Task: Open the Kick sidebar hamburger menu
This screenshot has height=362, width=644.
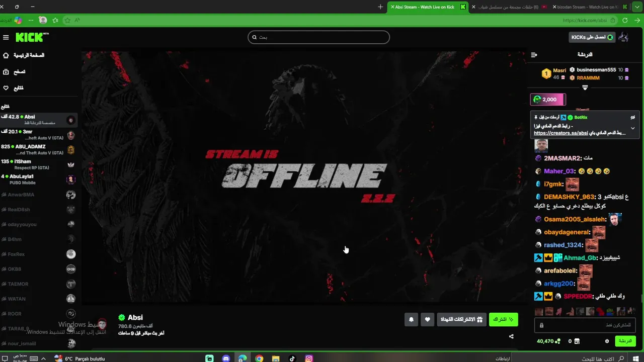Action: (x=6, y=37)
